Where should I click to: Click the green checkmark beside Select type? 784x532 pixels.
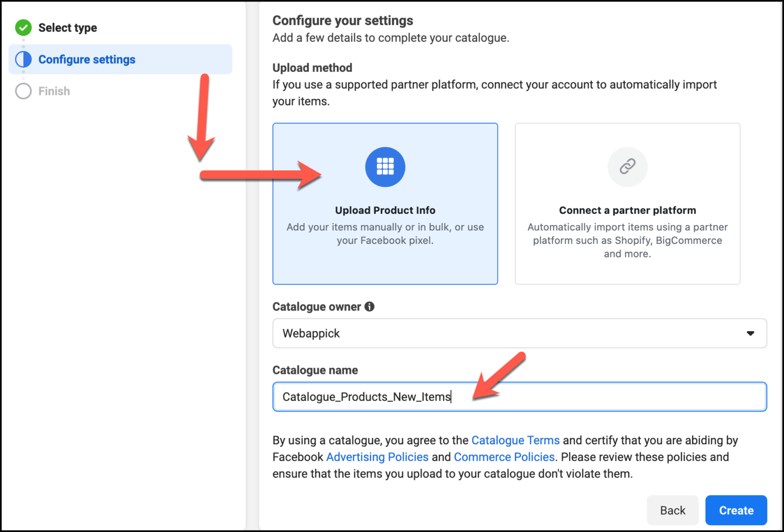(x=23, y=28)
